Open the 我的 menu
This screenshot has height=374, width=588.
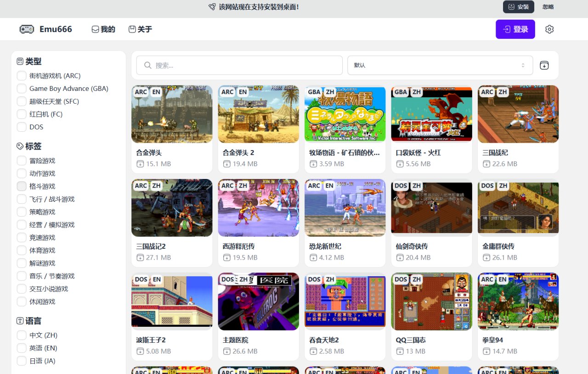pos(103,29)
